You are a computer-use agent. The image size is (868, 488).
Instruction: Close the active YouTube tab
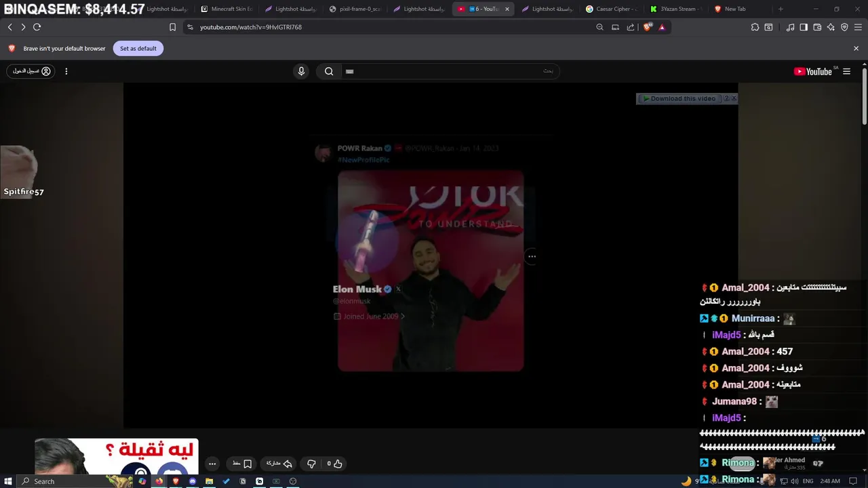(507, 9)
